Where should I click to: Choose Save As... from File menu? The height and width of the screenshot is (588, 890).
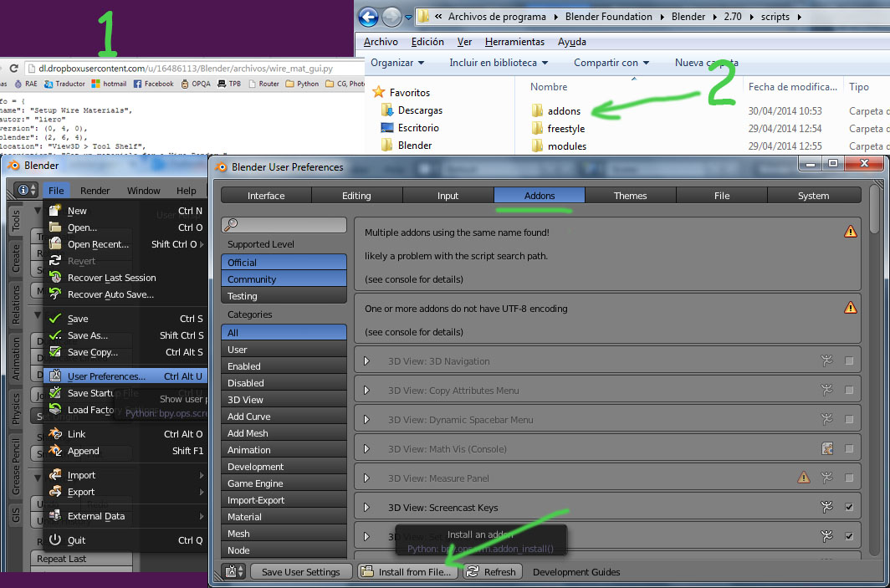click(x=124, y=335)
